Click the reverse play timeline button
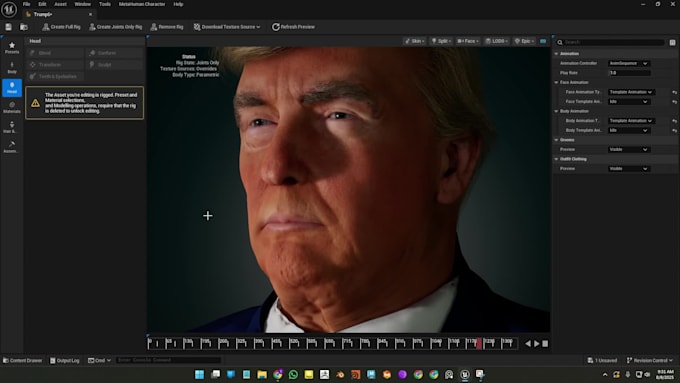680x383 pixels. 528,344
